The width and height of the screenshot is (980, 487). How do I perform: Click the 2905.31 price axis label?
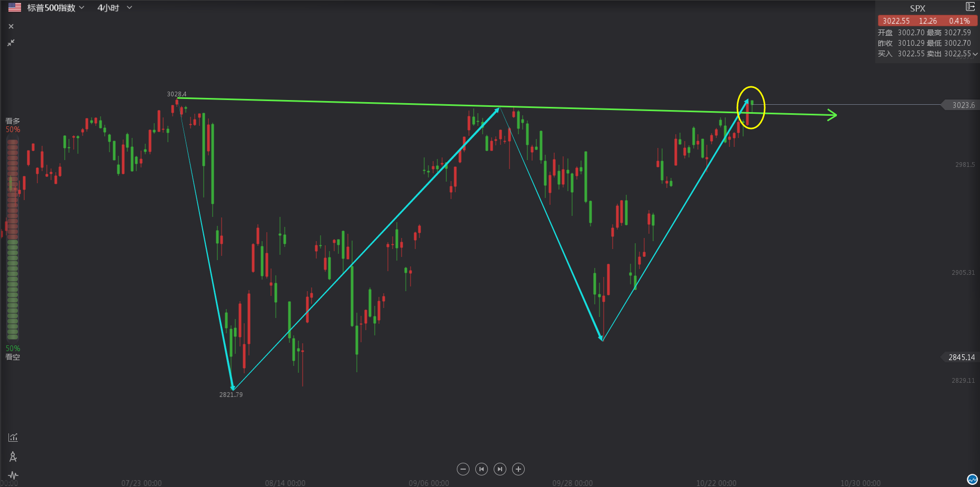(x=963, y=273)
